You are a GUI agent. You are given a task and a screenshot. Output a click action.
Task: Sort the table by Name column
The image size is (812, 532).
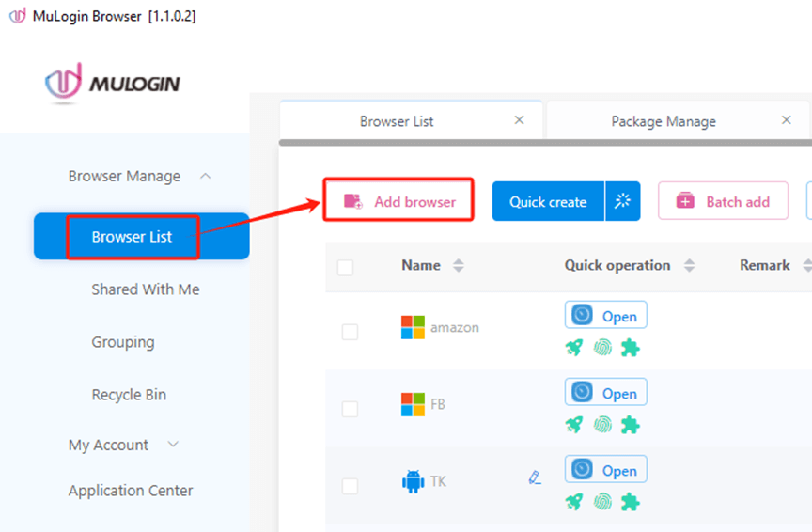(x=459, y=266)
